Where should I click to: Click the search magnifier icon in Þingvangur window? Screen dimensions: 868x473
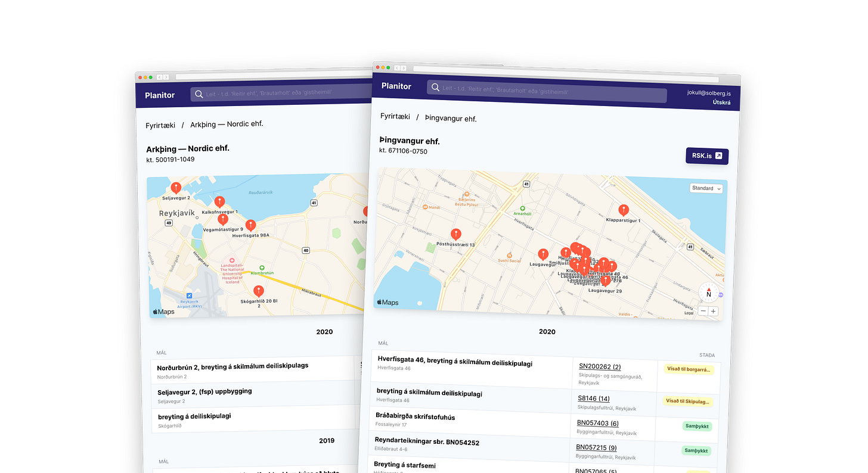pos(435,88)
